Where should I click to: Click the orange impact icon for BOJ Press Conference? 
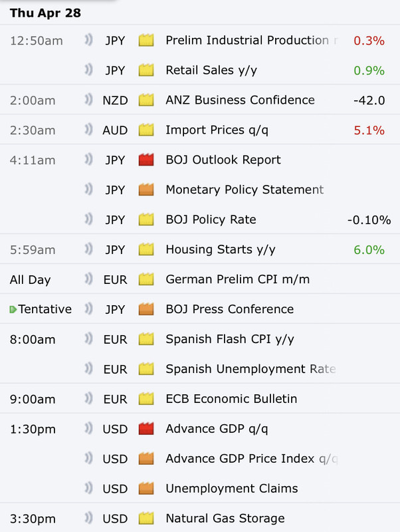146,309
